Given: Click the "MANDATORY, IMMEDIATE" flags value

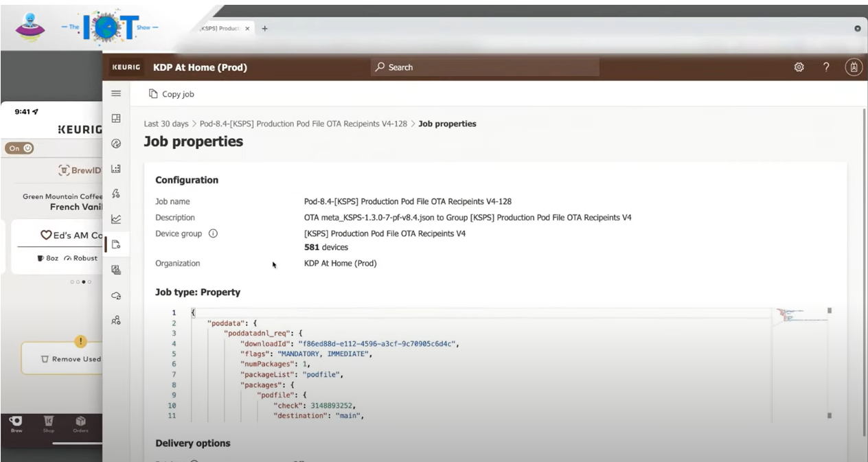Looking at the screenshot, I should coord(322,354).
